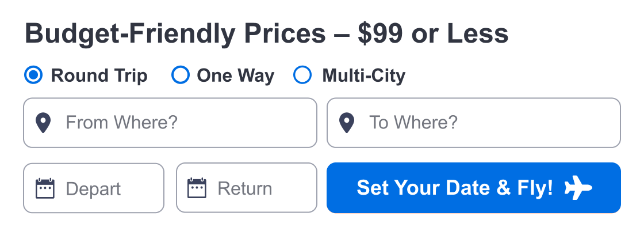Click the Set Your Date & Fly! button
Screen dimensions: 644x235
pos(474,188)
